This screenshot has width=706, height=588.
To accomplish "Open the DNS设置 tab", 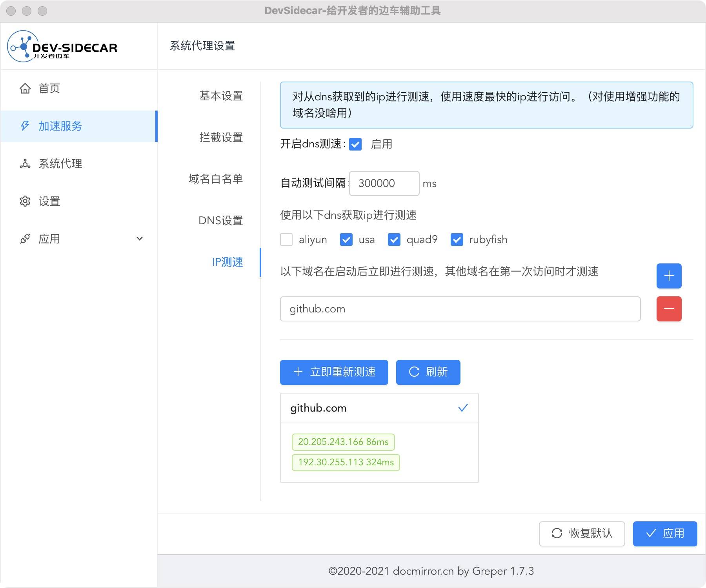I will (x=221, y=221).
